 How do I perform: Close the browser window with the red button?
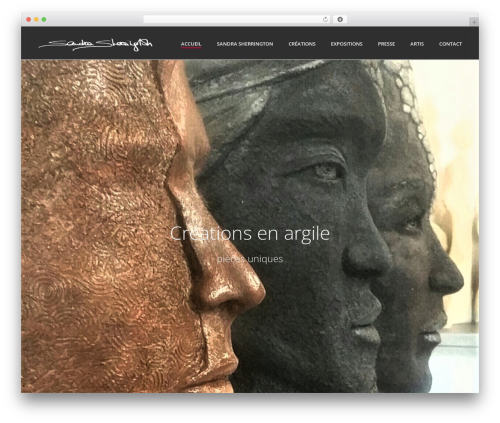29,20
